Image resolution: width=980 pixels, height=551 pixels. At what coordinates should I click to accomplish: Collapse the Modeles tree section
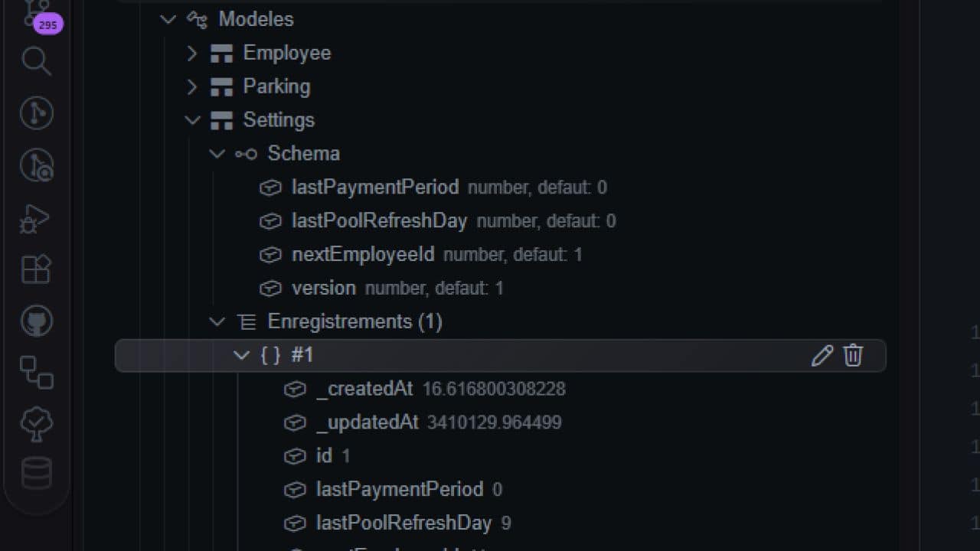pos(168,19)
